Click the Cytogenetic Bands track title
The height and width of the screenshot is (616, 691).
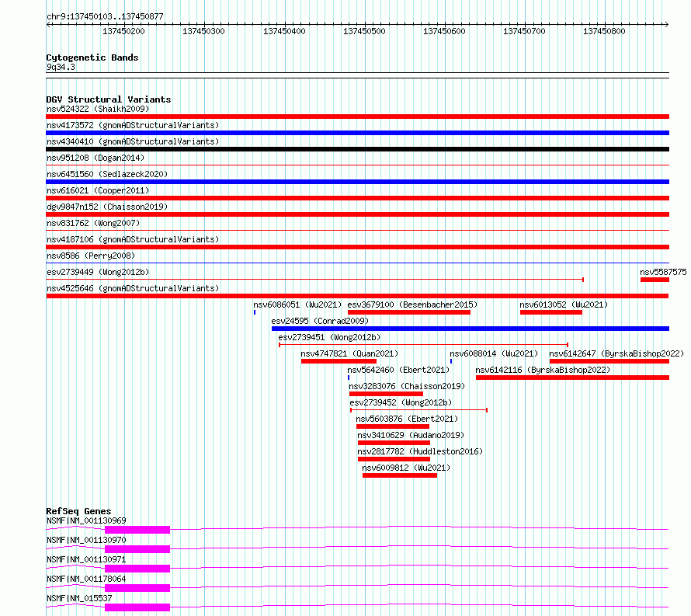tap(92, 57)
